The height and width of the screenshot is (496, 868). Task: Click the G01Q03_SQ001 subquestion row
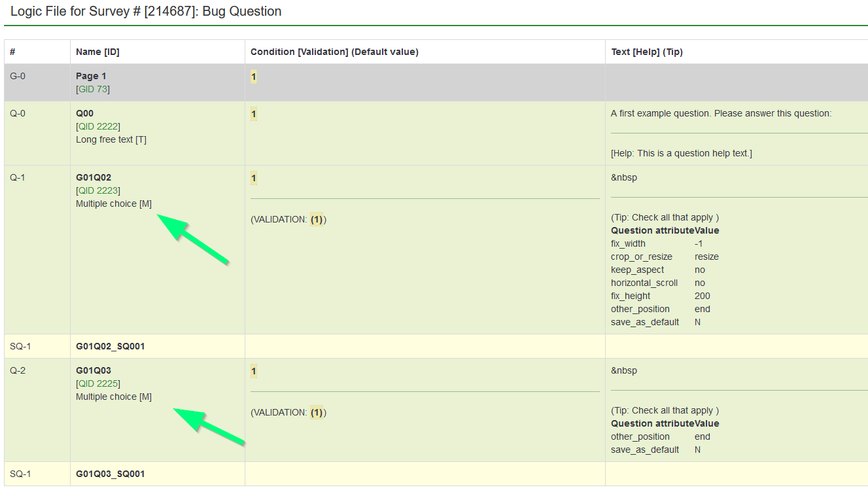tap(110, 474)
